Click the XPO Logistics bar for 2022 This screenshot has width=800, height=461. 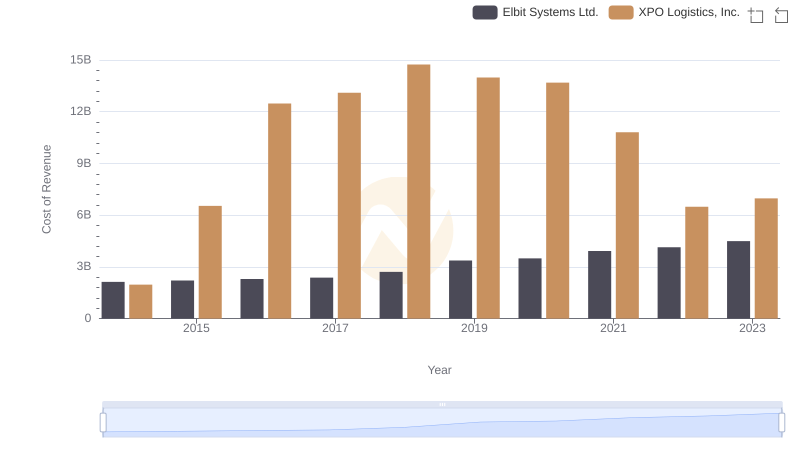696,263
